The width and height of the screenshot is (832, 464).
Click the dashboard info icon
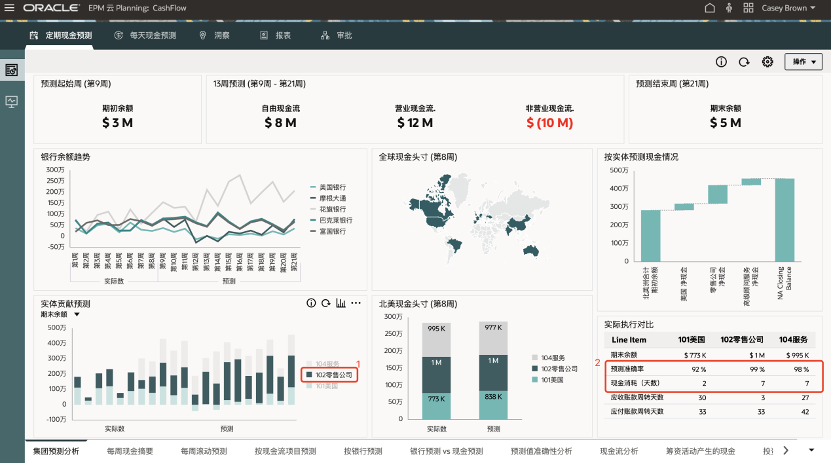721,62
